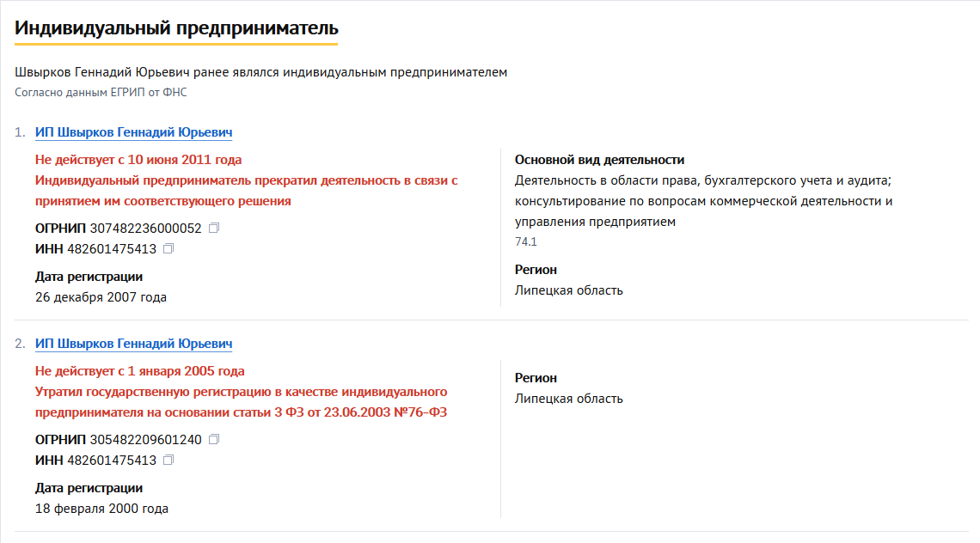Copy the first entry's INN via copy icon
Screen dimensions: 980x543
click(168, 248)
